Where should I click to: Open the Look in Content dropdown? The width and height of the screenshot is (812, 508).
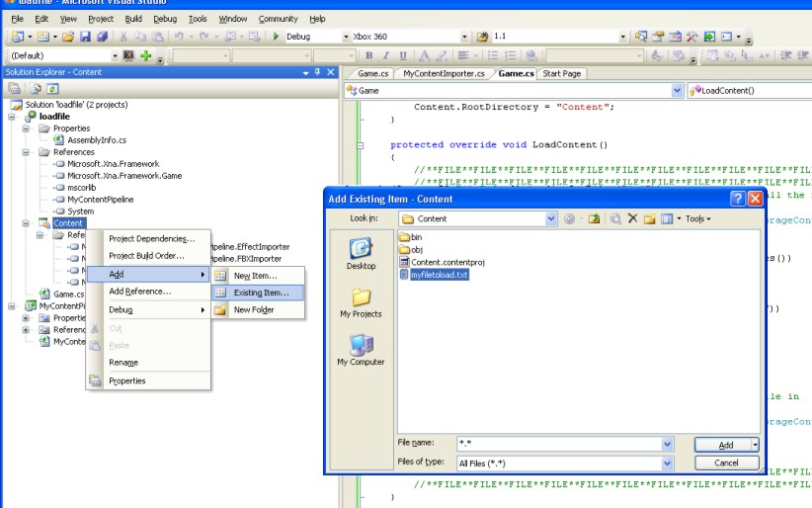[x=551, y=218]
